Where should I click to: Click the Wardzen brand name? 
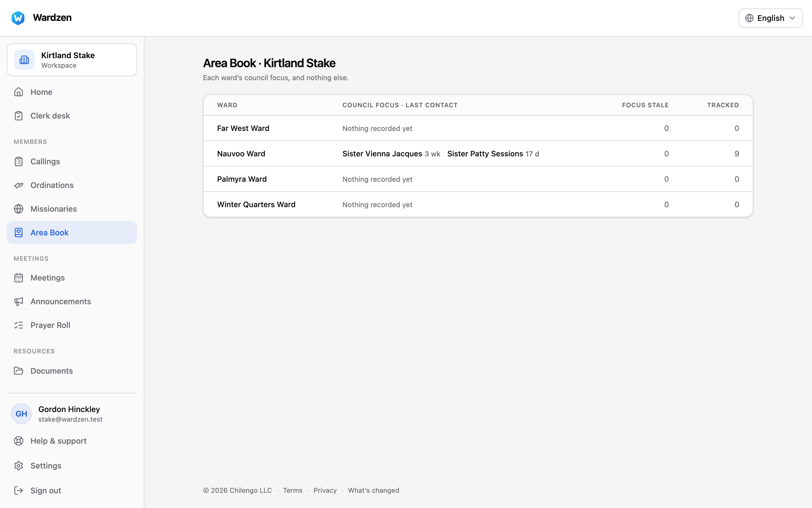[x=52, y=17]
